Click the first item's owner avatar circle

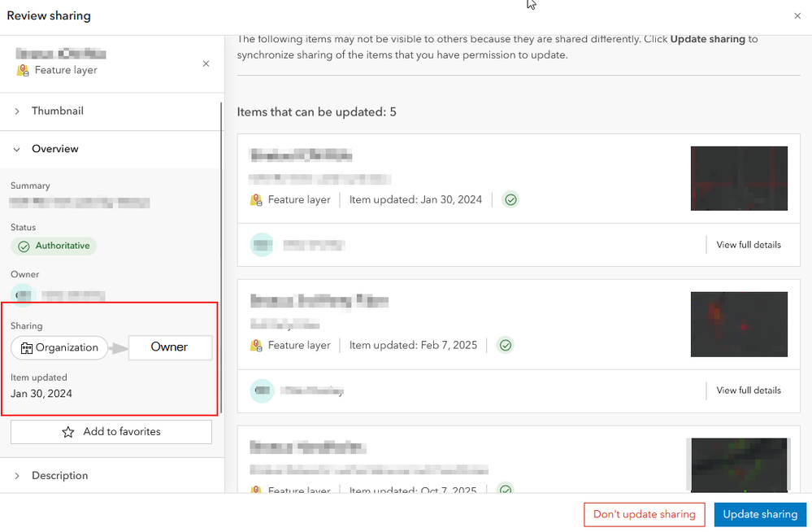[262, 244]
